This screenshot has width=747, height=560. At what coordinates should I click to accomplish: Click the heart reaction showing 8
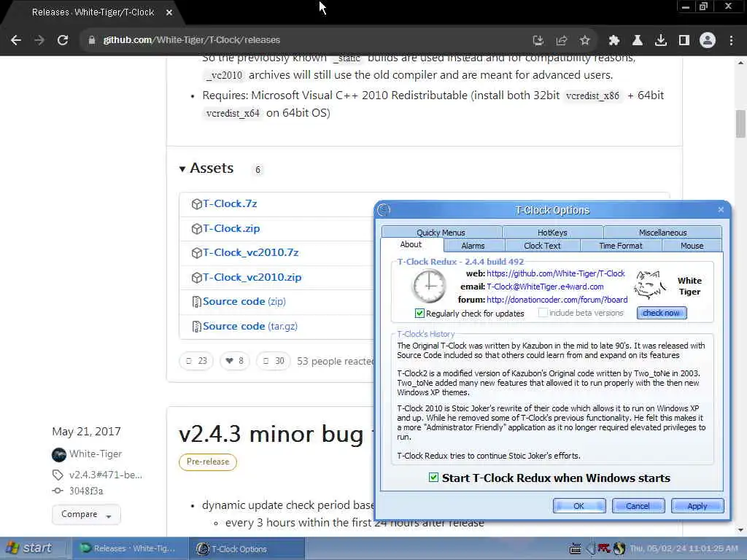[x=234, y=361]
